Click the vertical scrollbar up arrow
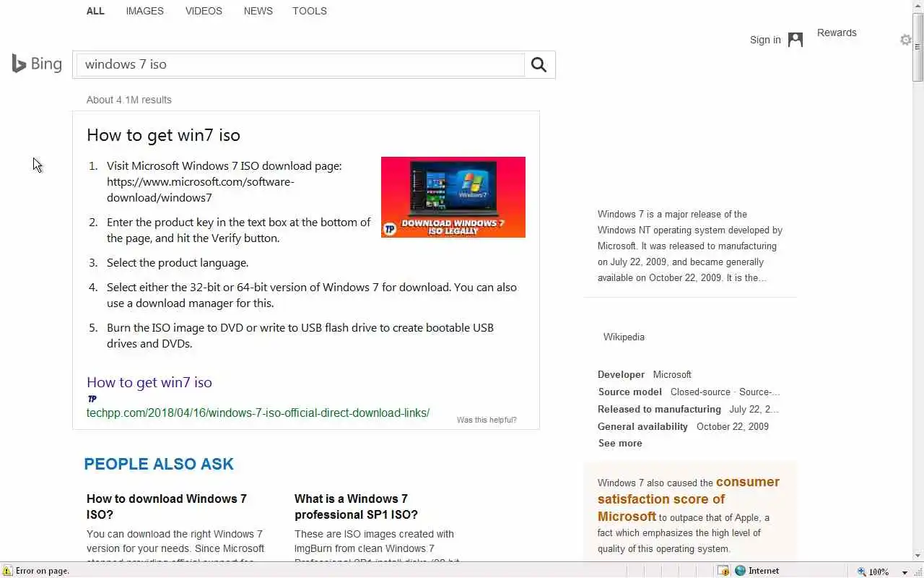This screenshot has width=924, height=578. pos(918,6)
